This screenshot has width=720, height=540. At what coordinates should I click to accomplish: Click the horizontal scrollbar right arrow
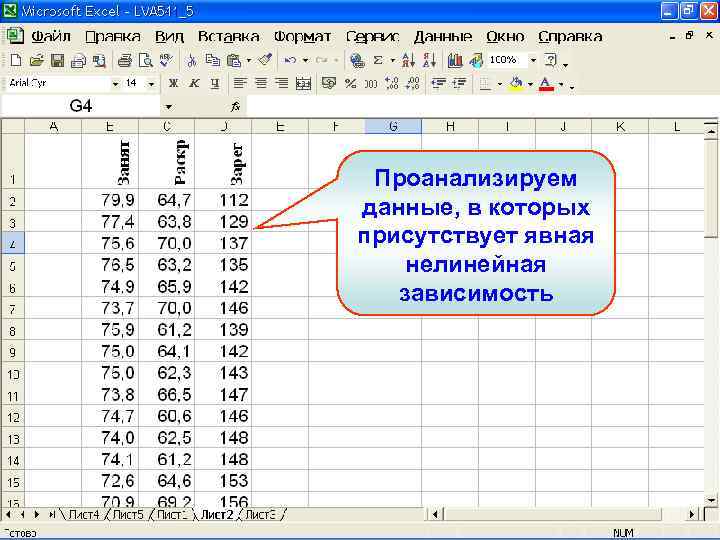[692, 515]
